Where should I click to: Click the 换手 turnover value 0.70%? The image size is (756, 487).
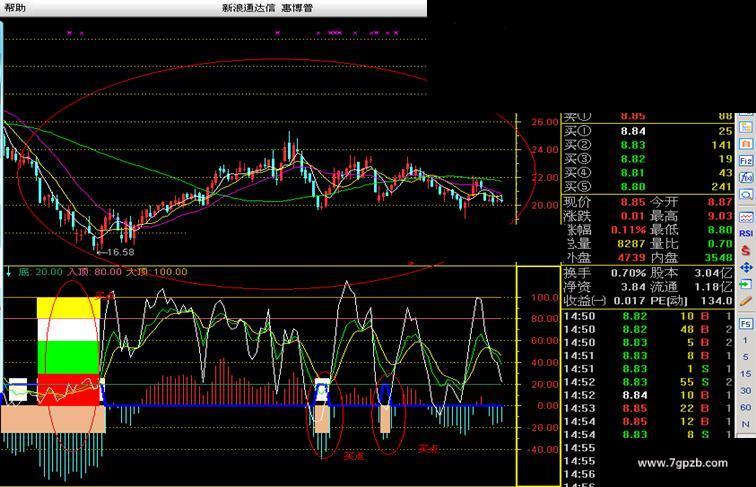click(x=628, y=273)
